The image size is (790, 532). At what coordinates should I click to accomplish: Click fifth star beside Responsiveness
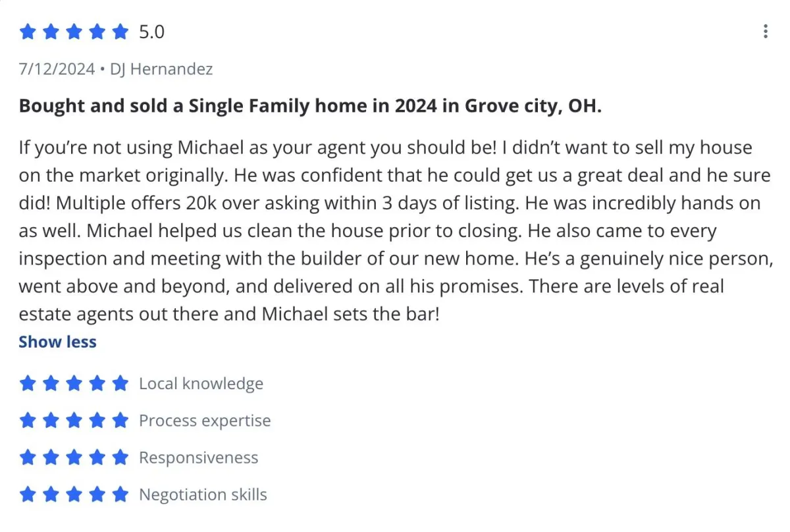click(120, 458)
